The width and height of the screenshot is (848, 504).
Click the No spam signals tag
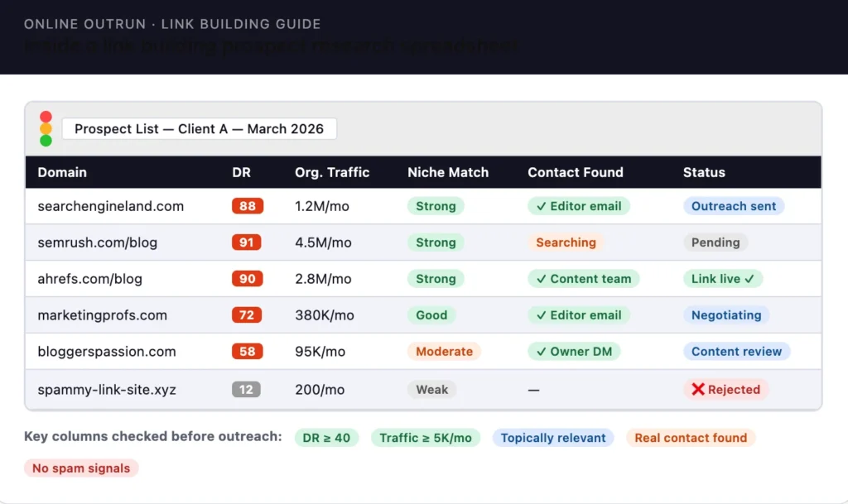[x=81, y=468]
